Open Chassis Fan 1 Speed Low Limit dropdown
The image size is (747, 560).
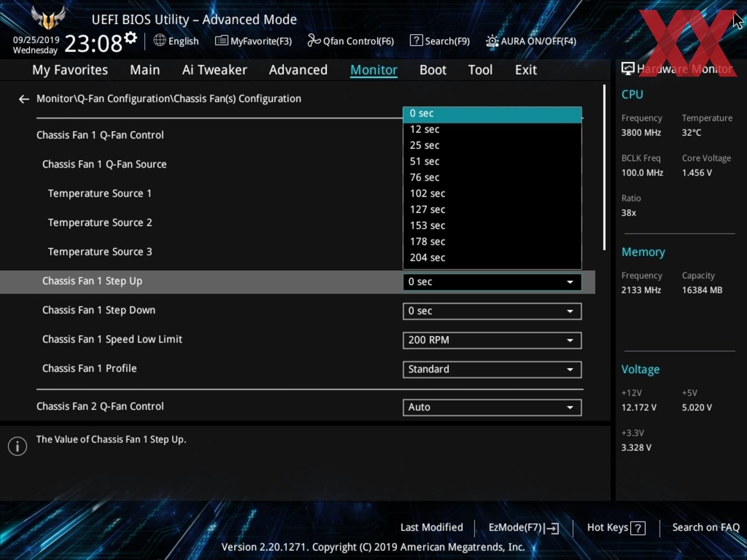[492, 340]
